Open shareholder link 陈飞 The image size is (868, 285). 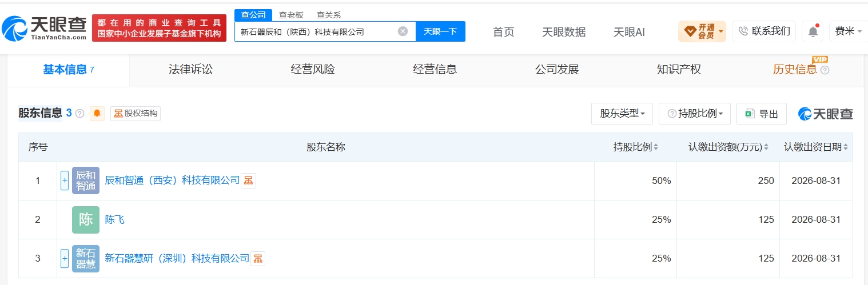114,219
